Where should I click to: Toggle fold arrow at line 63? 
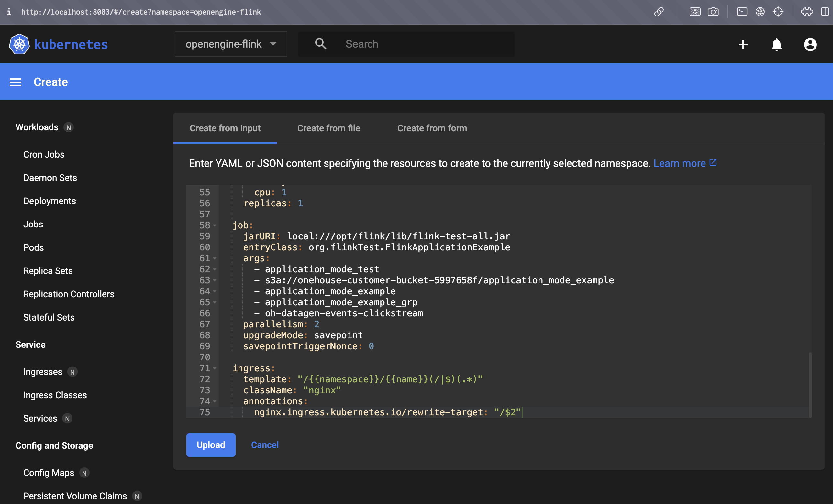pyautogui.click(x=215, y=280)
